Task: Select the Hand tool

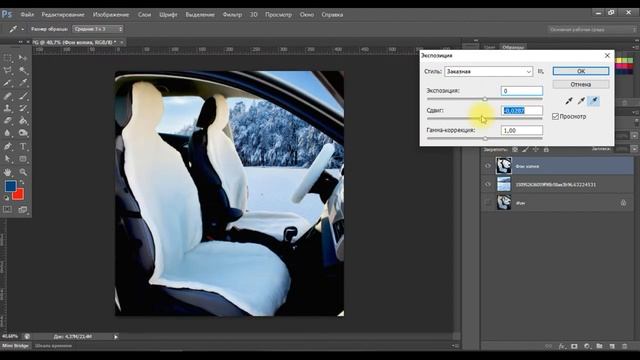Action: [8, 172]
